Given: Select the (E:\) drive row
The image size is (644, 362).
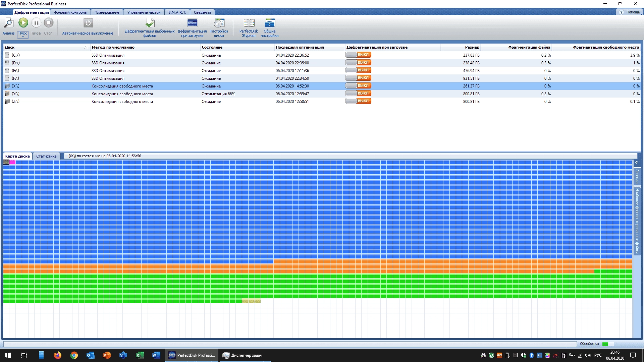Looking at the screenshot, I should (x=322, y=70).
